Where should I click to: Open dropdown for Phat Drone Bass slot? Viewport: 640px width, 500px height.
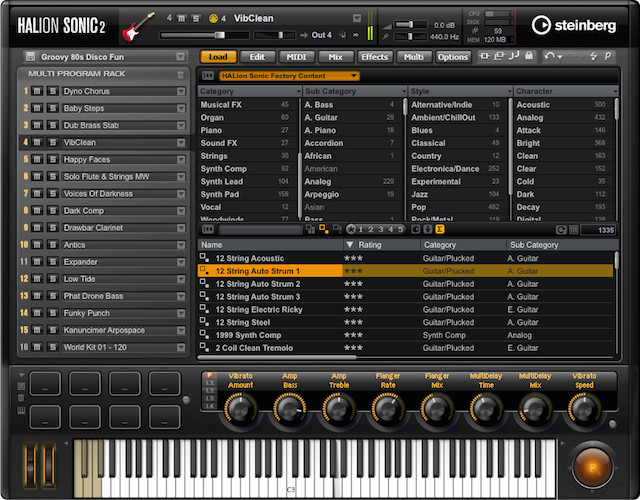pos(181,296)
